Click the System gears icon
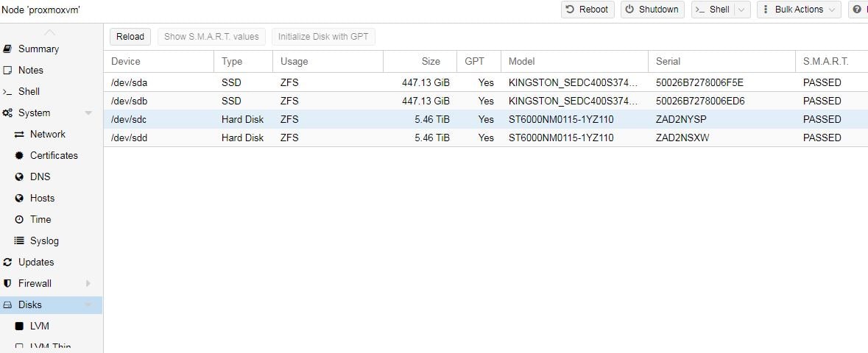This screenshot has width=868, height=353. point(8,113)
